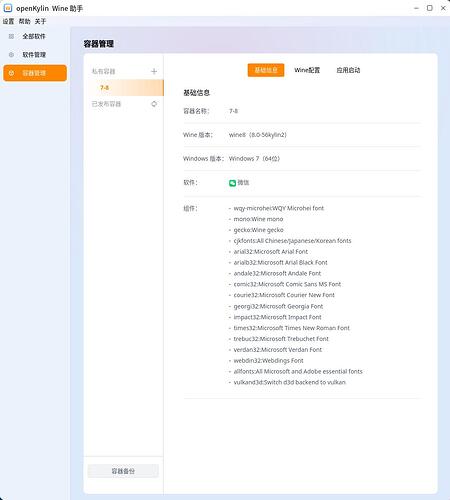Click gecko:Wine gecko component entry
450x500 pixels.
(258, 230)
